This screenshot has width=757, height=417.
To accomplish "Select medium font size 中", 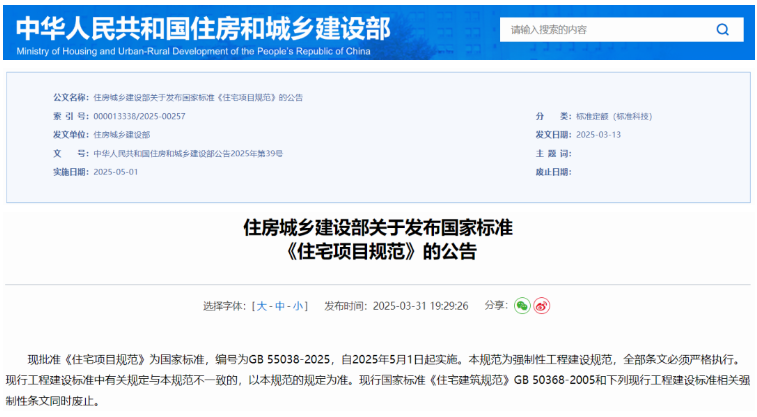I will [x=280, y=306].
